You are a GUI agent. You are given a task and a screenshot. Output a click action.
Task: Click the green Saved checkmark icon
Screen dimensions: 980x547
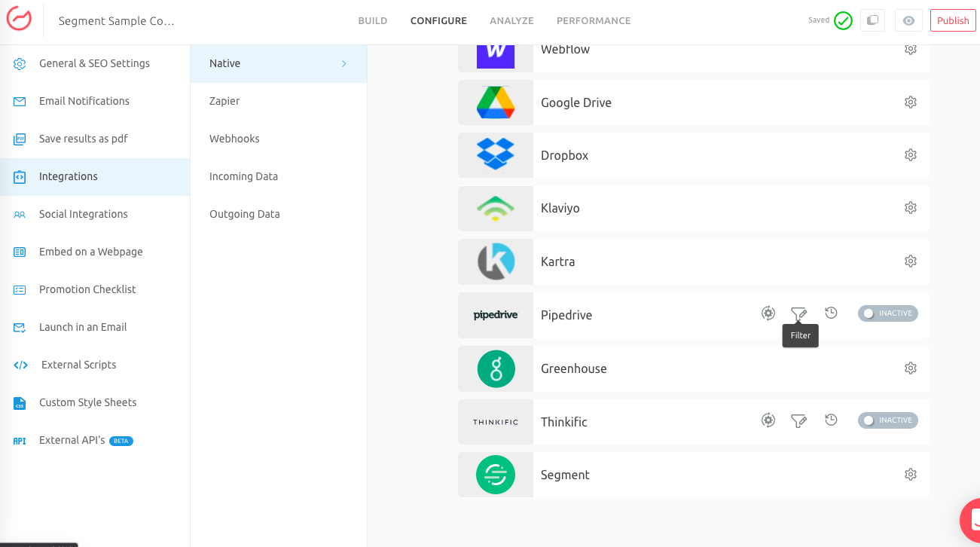point(843,20)
